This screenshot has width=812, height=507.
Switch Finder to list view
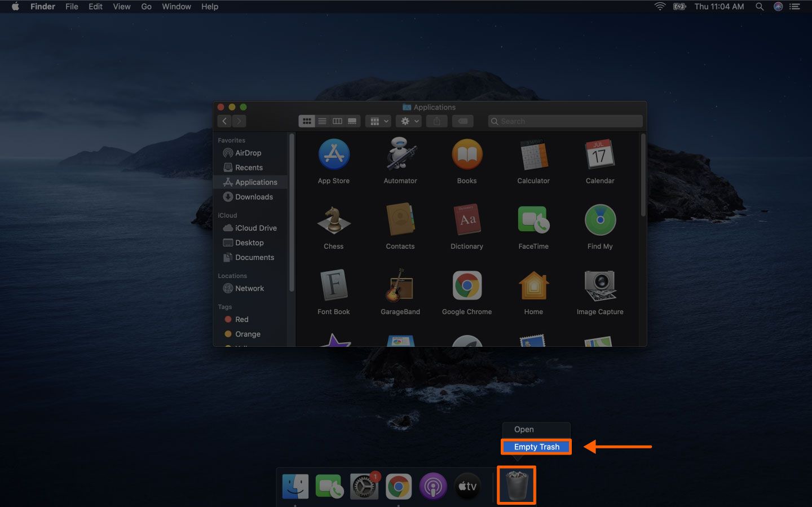(322, 121)
